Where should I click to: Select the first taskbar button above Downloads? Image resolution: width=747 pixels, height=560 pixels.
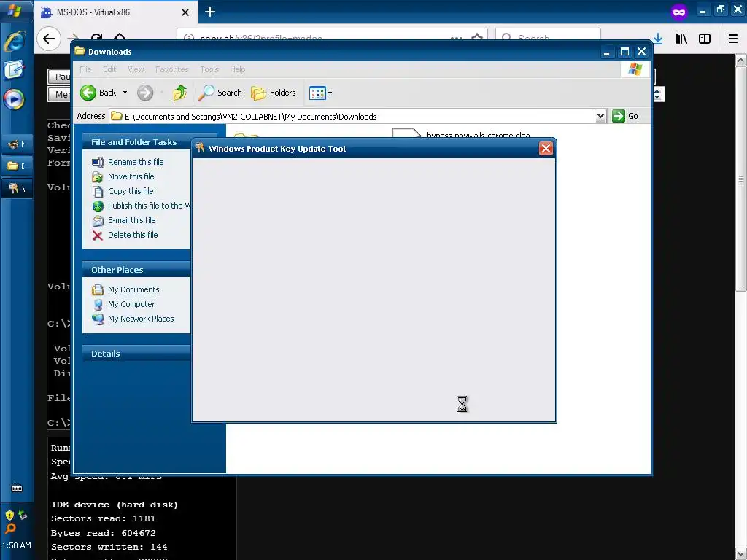[x=17, y=144]
